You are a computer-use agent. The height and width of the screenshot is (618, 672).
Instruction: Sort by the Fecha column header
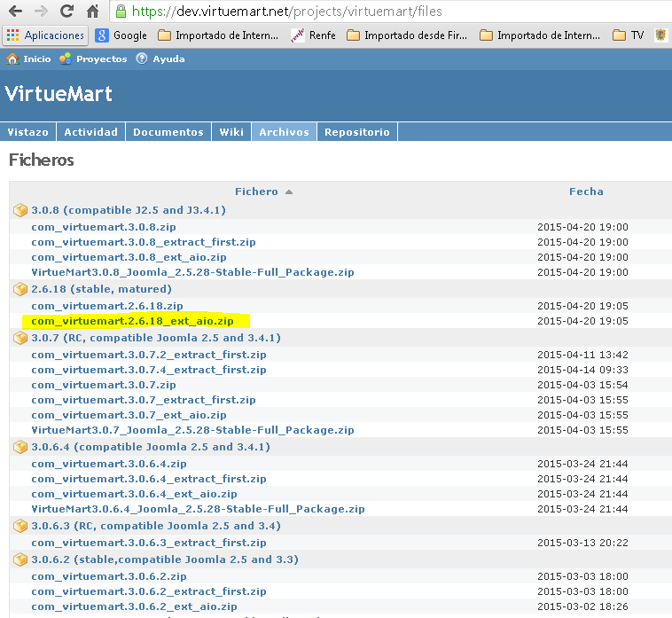point(586,192)
